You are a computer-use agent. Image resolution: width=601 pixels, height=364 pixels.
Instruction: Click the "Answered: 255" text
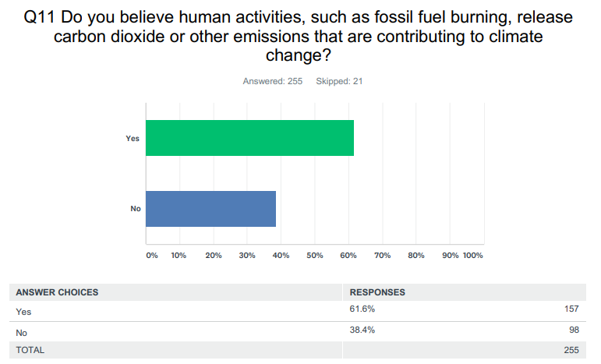tap(272, 81)
